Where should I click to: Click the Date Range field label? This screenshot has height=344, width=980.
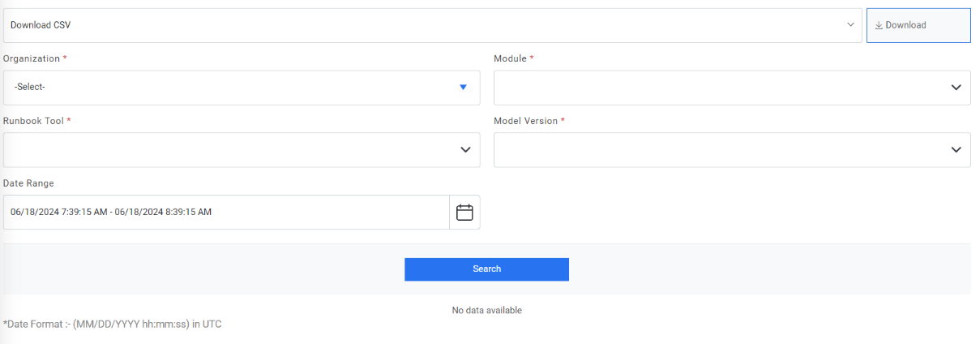28,183
